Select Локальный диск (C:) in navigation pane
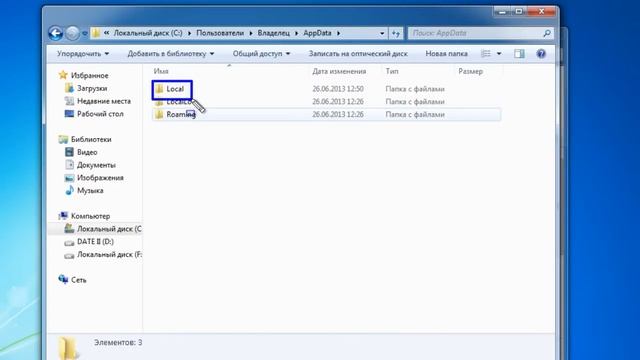Image resolution: width=640 pixels, height=360 pixels. coord(109,229)
